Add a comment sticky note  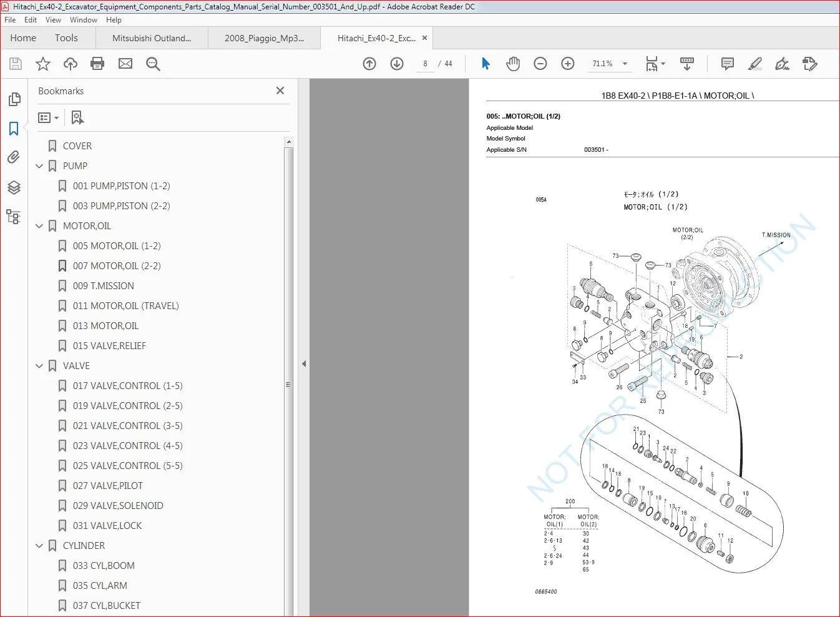click(x=727, y=64)
